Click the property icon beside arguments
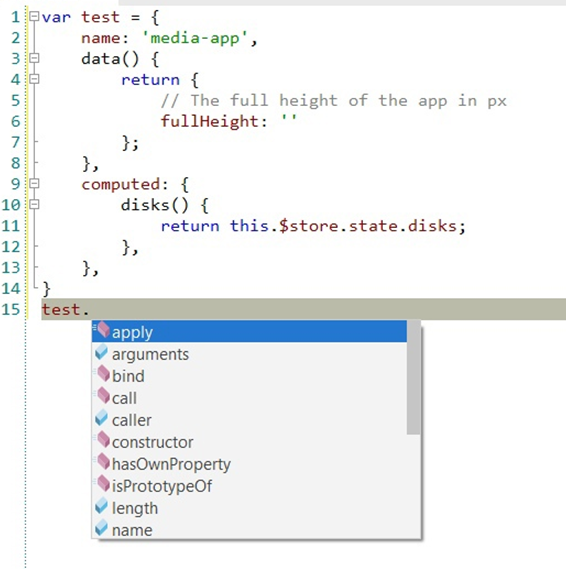The height and width of the screenshot is (569, 566). pos(102,352)
